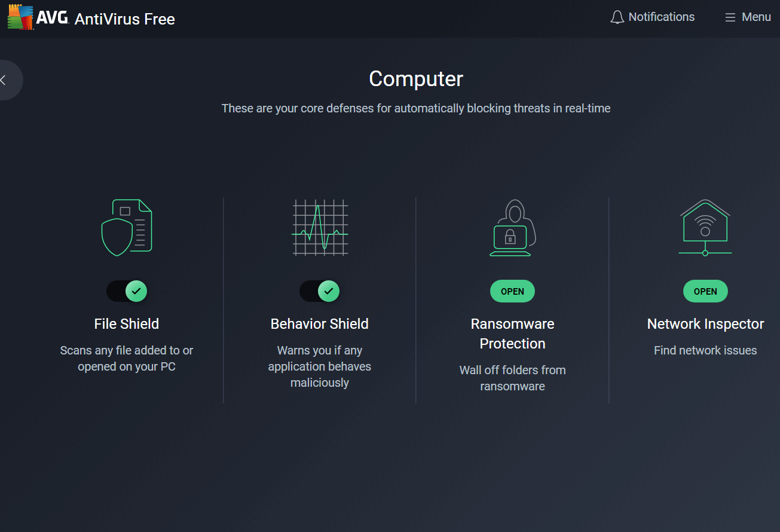Screen dimensions: 780x532
Task: Select the Ransomware Protection title
Action: coord(512,334)
